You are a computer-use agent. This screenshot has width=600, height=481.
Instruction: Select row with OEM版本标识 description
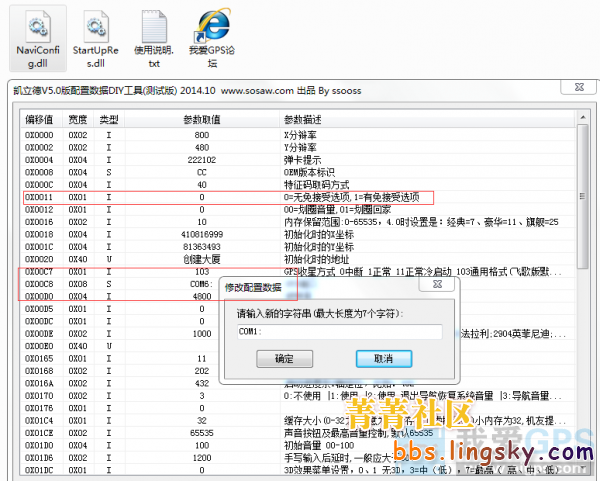(x=298, y=172)
